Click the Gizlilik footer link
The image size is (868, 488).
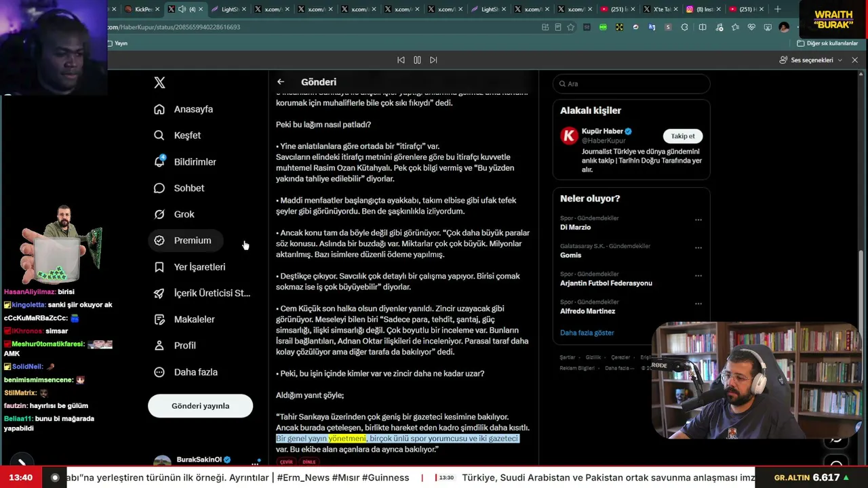pos(593,357)
